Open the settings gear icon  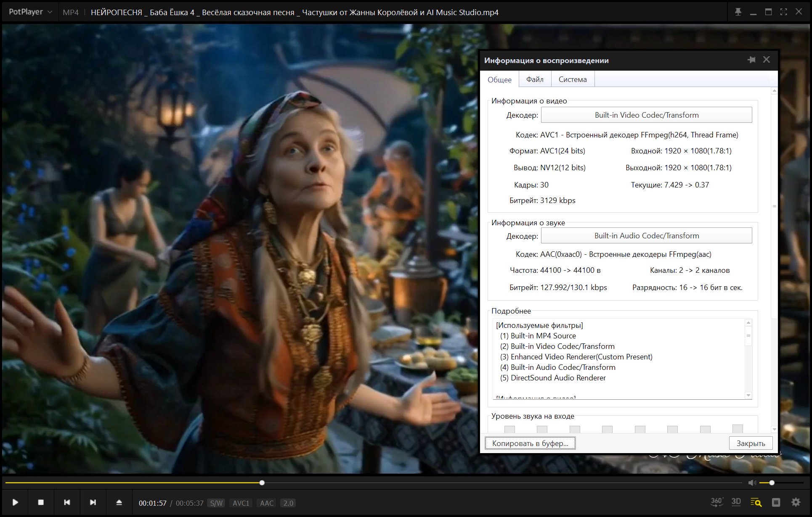click(796, 502)
